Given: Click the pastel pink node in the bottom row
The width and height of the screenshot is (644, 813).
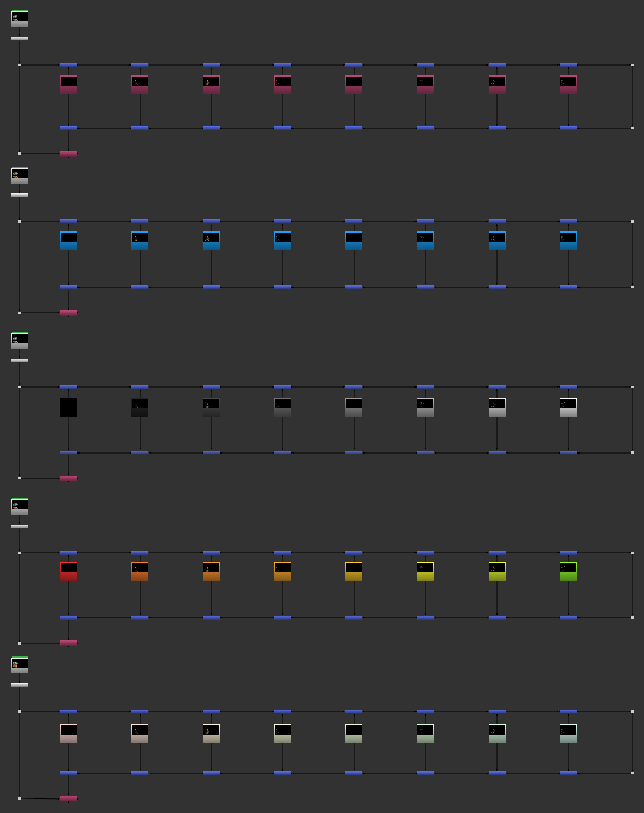Looking at the screenshot, I should [x=69, y=733].
